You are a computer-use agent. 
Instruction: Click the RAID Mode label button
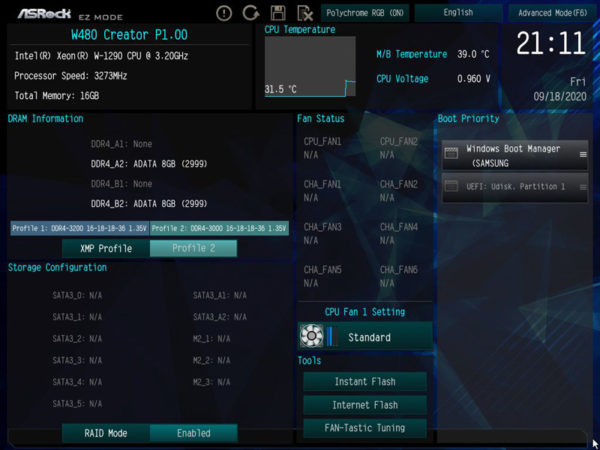point(106,433)
